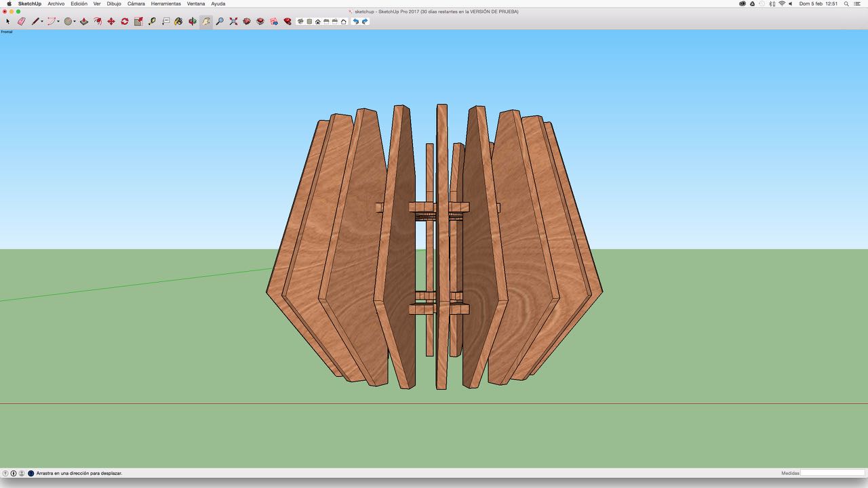Viewport: 868px width, 488px height.
Task: Choose the Rotate tool
Action: (125, 22)
